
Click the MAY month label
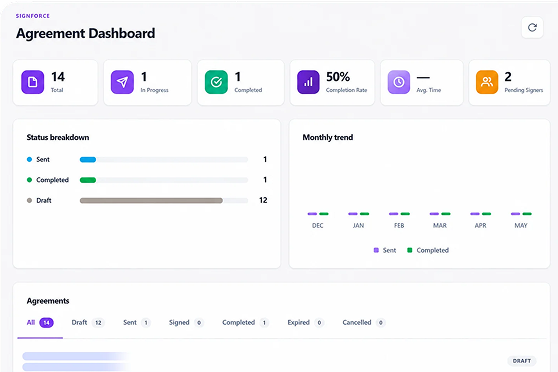click(x=521, y=226)
